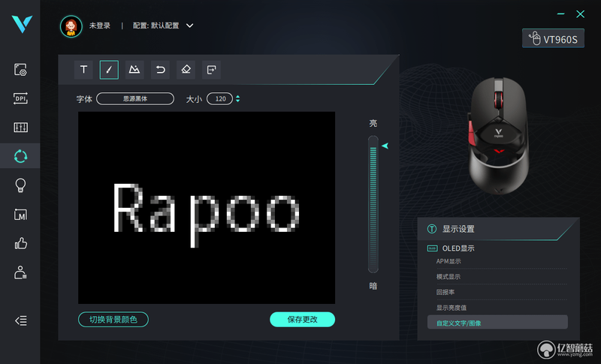This screenshot has width=601, height=364.
Task: Click the OLED canvas with Rapoo text
Action: (x=207, y=208)
